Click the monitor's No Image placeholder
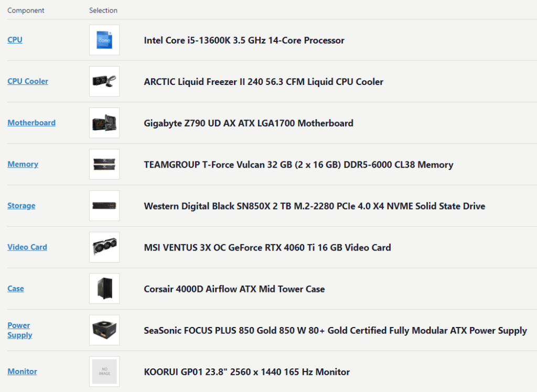This screenshot has height=392, width=537. tap(104, 371)
